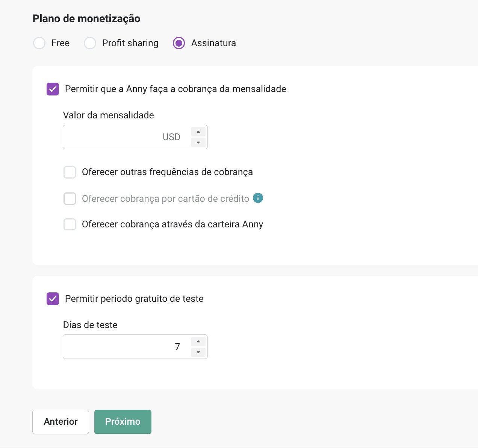This screenshot has height=448, width=478.
Task: Click the Free label text
Action: (61, 43)
